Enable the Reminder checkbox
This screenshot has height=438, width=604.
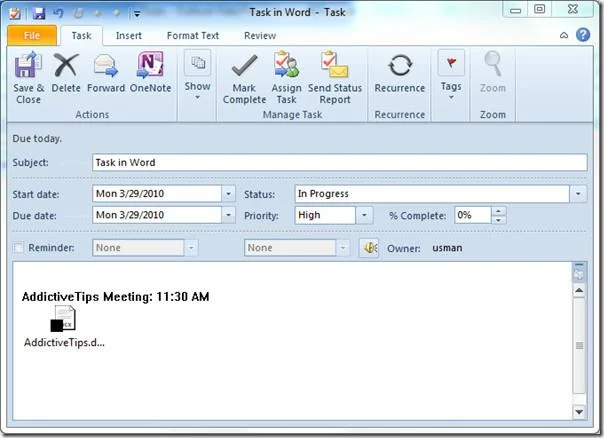pos(18,247)
